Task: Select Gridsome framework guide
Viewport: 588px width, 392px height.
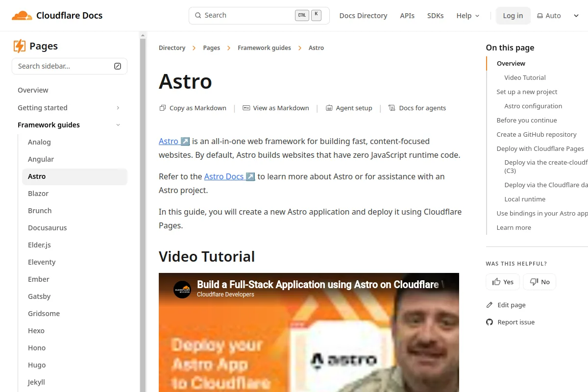Action: (74, 314)
